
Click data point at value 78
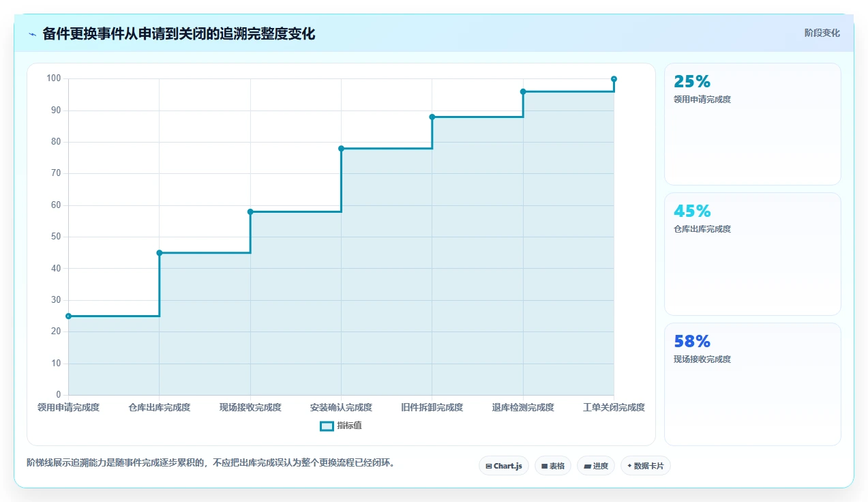pos(341,149)
